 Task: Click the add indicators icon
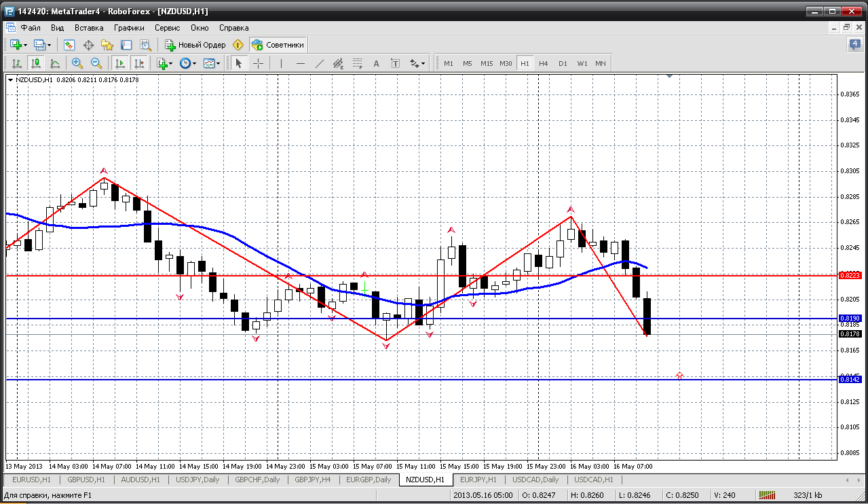pos(162,63)
